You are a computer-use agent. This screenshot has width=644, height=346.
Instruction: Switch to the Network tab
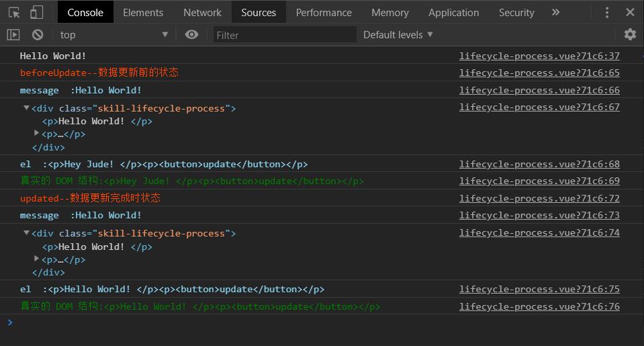(x=202, y=12)
